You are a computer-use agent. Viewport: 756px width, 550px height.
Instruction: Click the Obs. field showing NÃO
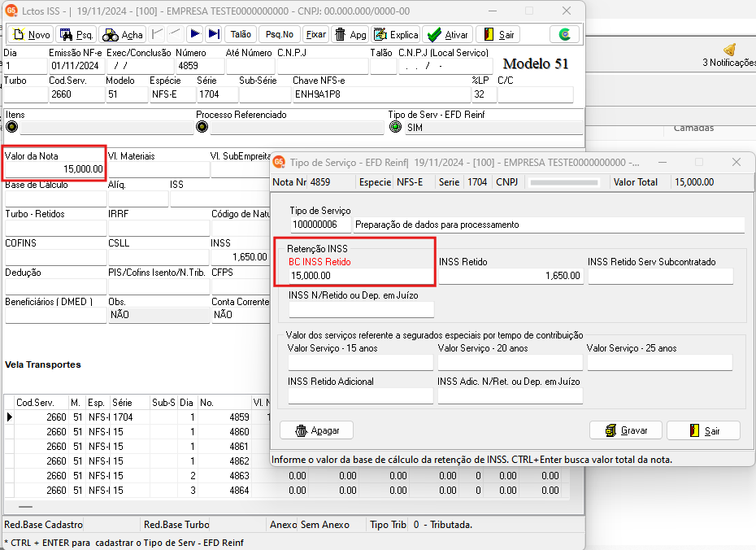(x=159, y=315)
